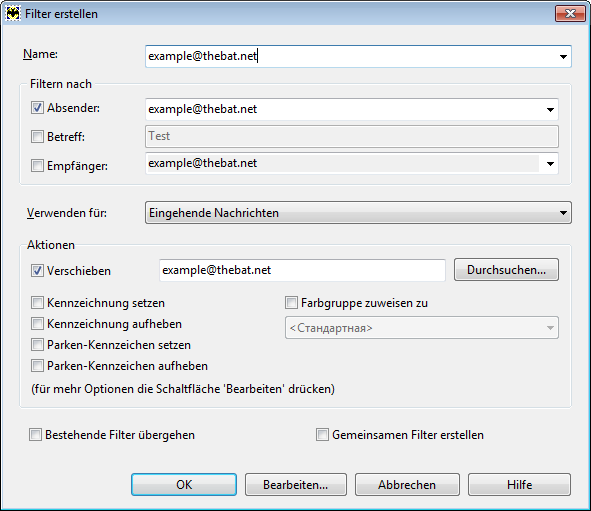
Task: Tick Gemeinsamen Filter erstellen checkbox
Action: [x=322, y=435]
